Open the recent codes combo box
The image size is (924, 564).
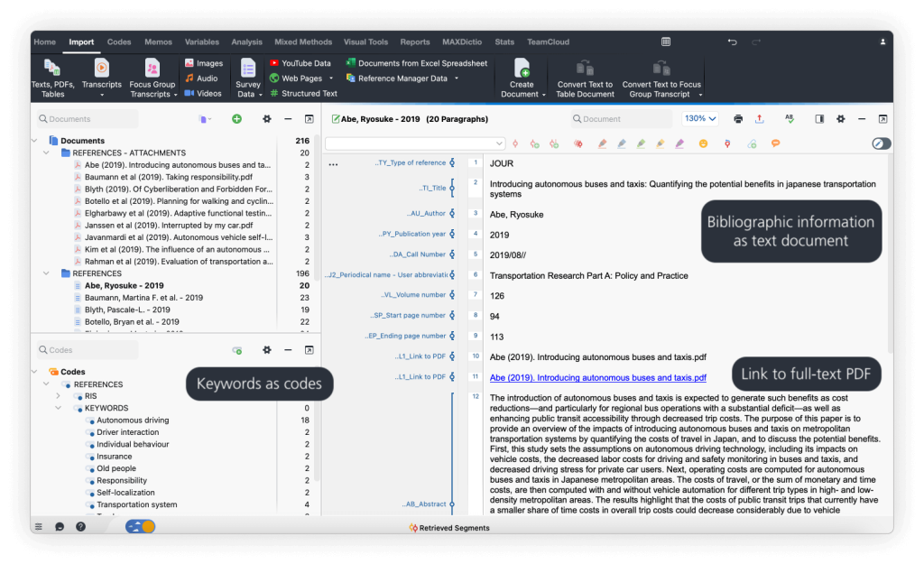pyautogui.click(x=415, y=143)
